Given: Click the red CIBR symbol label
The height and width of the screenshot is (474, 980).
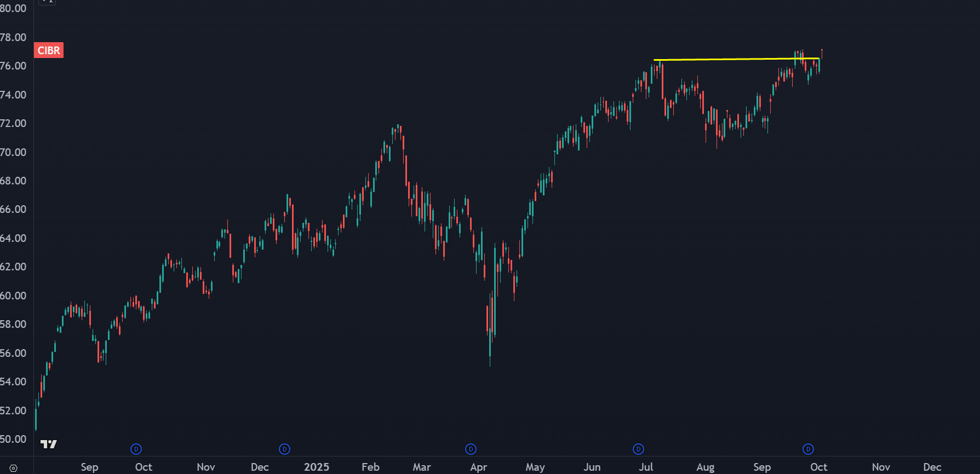Looking at the screenshot, I should (49, 50).
